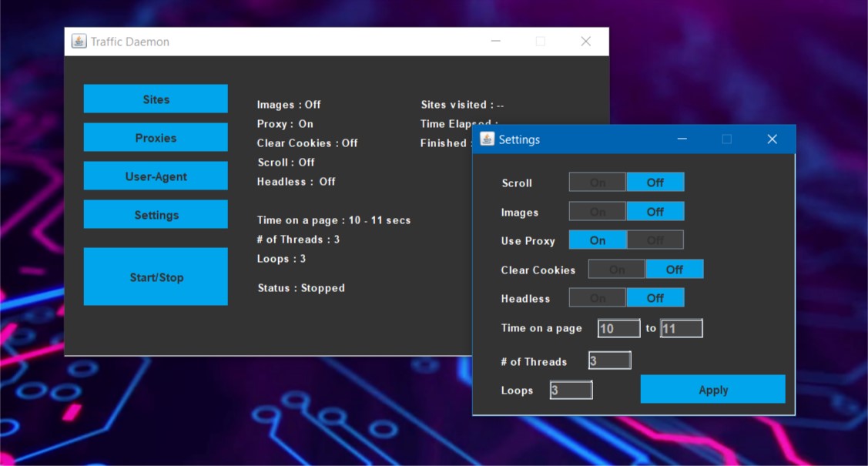The height and width of the screenshot is (466, 868).
Task: Click the Loops input field
Action: click(x=571, y=391)
